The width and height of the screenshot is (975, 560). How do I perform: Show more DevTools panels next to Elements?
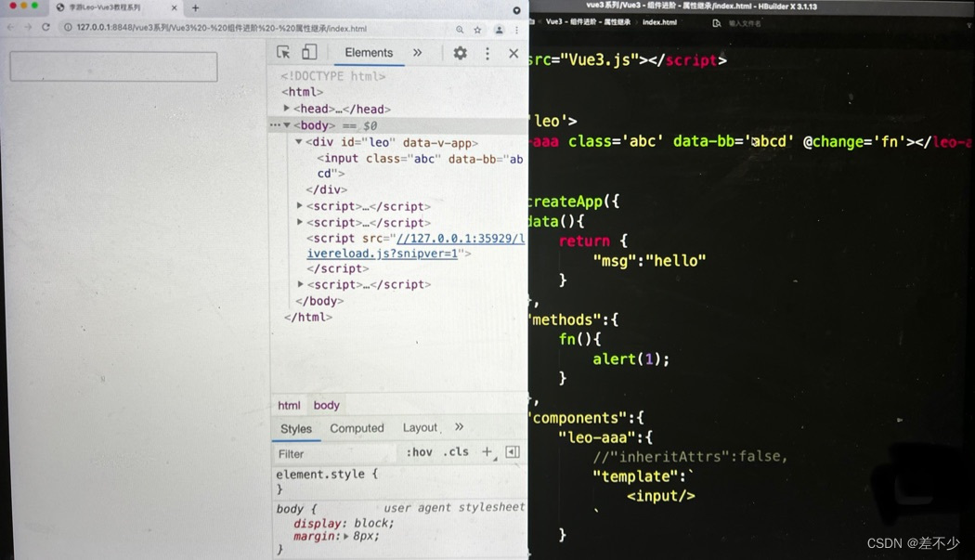(x=417, y=53)
